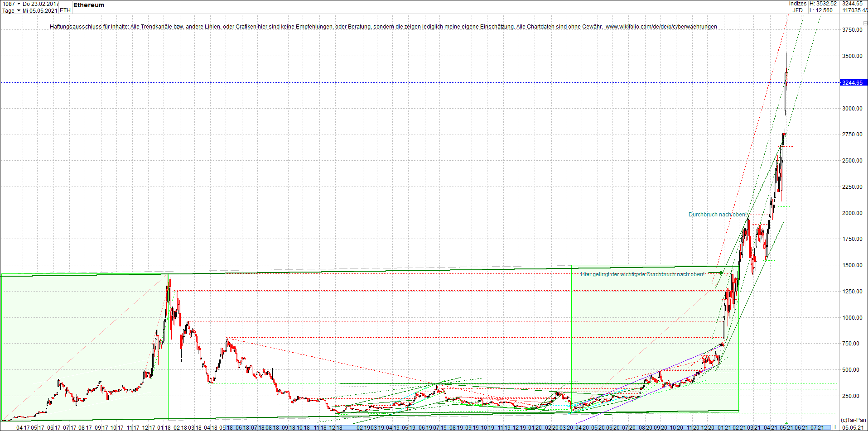Toggle the L logarithmic scale indicator
This screenshot has width=868, height=431.
[836, 427]
